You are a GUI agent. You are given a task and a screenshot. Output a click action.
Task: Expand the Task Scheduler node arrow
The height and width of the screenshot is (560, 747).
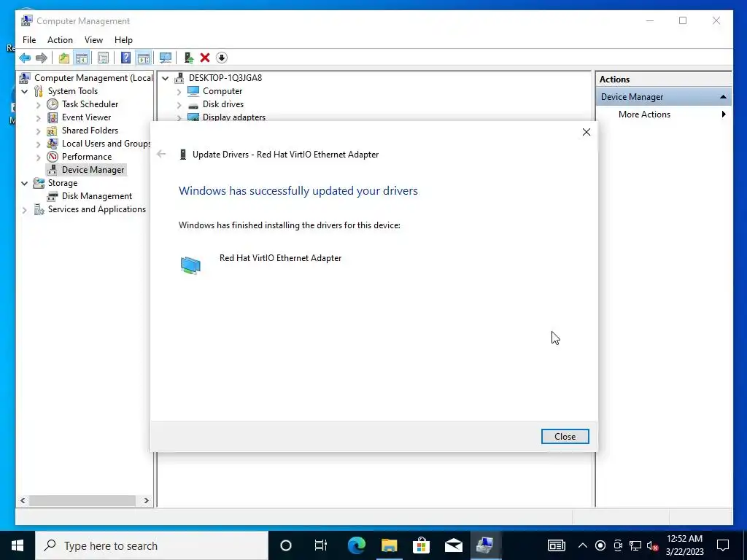pyautogui.click(x=39, y=104)
